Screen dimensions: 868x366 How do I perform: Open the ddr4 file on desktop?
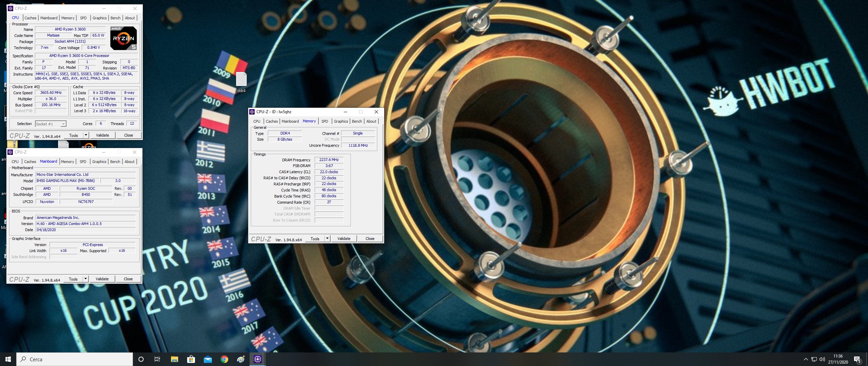[x=241, y=82]
